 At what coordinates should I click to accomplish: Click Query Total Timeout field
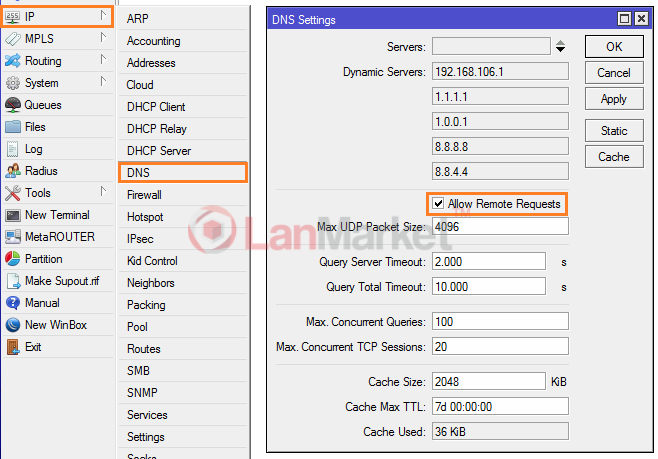click(489, 287)
